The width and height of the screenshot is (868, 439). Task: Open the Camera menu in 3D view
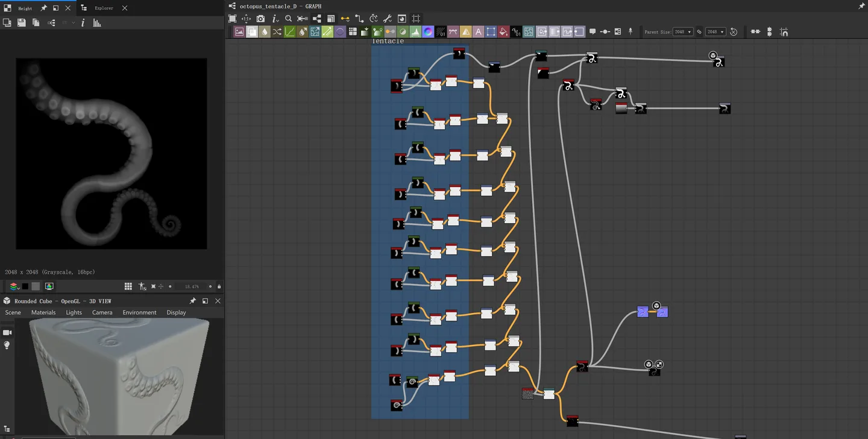pyautogui.click(x=102, y=312)
